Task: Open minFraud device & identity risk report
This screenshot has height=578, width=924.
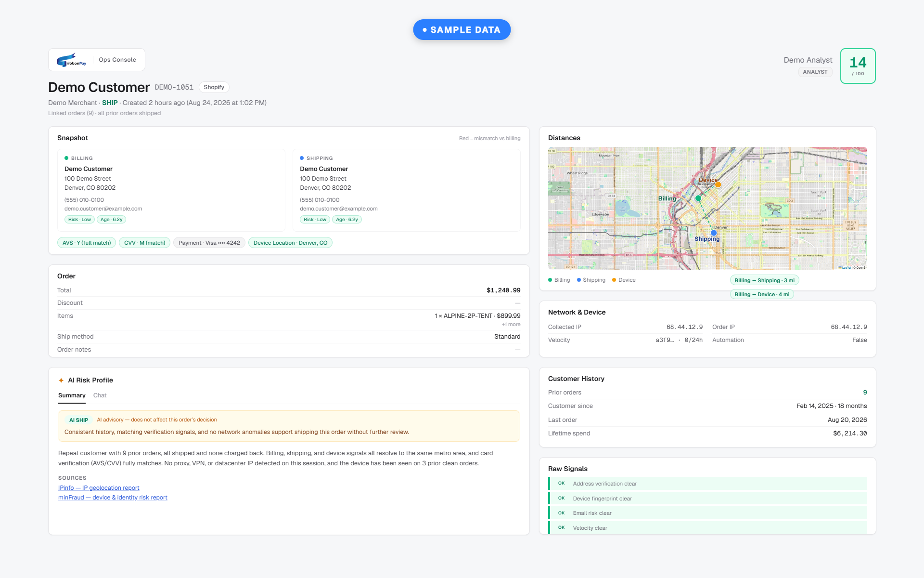Action: click(113, 498)
